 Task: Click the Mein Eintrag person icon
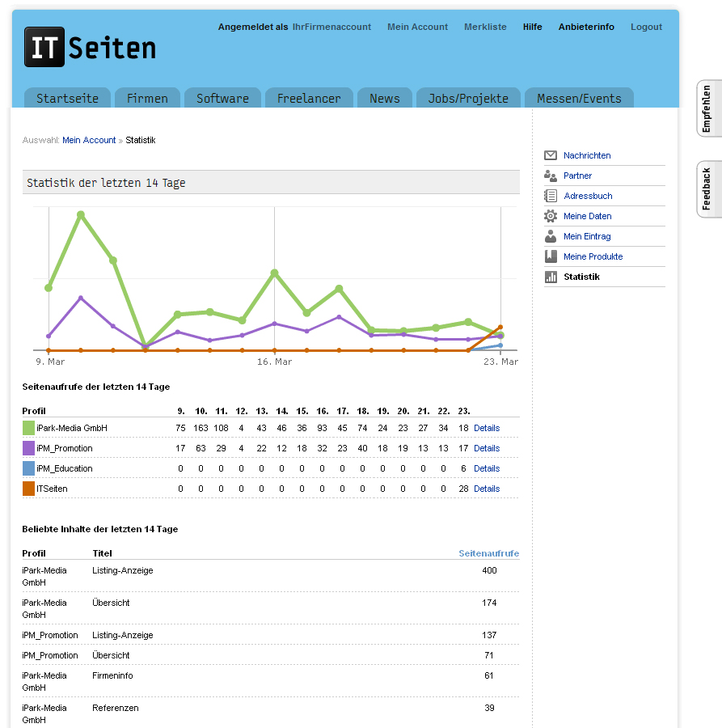[x=551, y=236]
